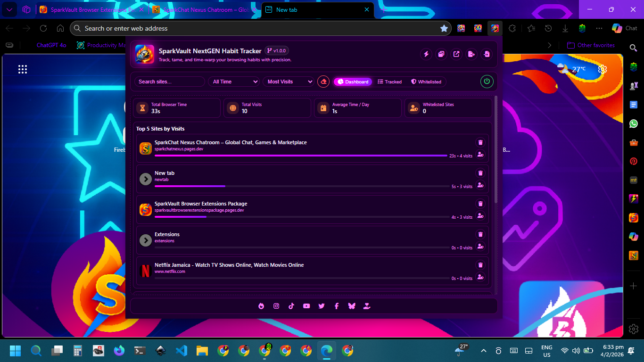This screenshot has width=644, height=362.
Task: Open the Instagram link in footer
Action: 276,306
